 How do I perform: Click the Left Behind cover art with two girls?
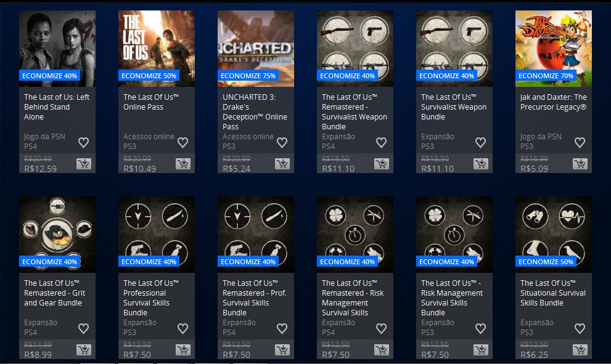[57, 48]
